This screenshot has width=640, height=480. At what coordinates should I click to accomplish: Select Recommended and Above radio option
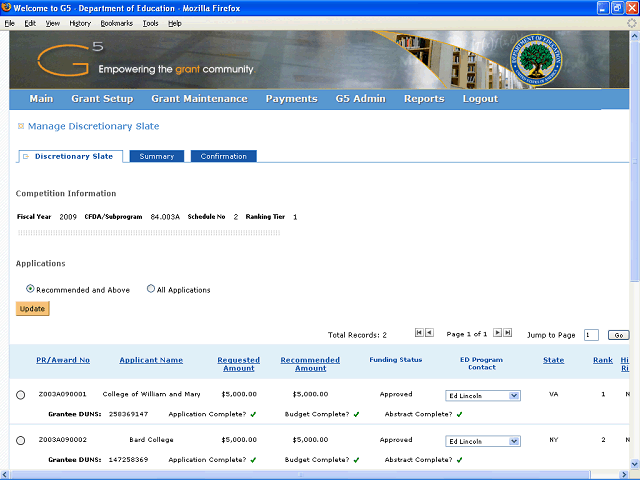click(30, 289)
